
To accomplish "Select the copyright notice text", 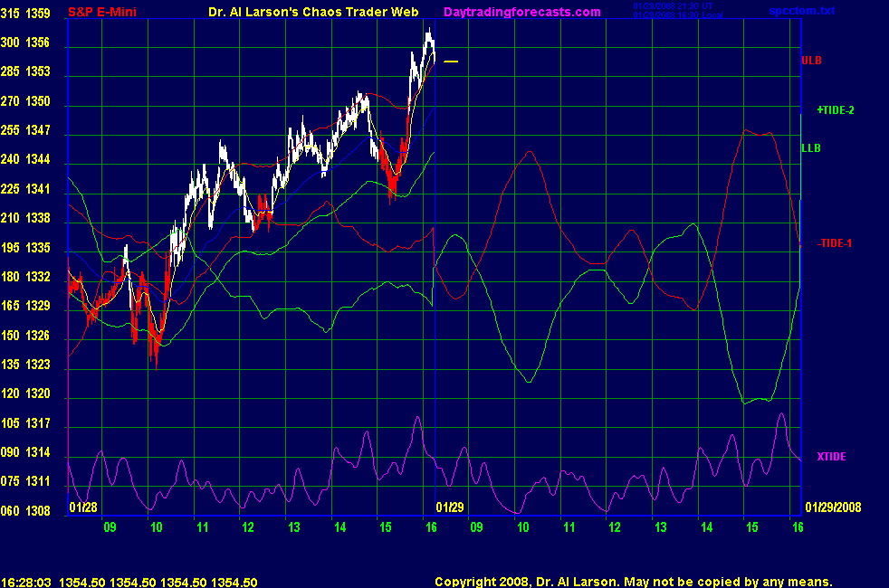I will pyautogui.click(x=633, y=583).
